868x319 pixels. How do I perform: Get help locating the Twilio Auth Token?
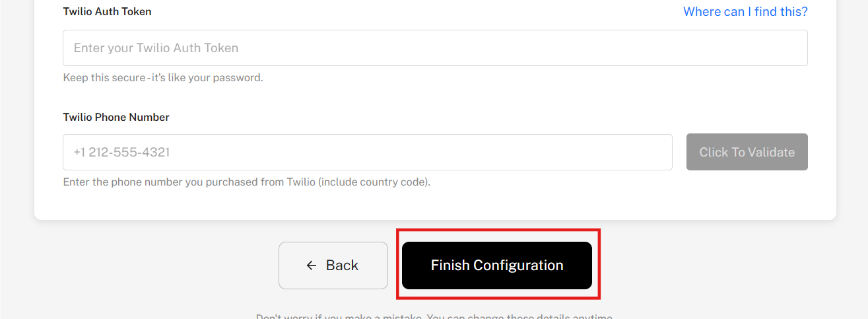click(745, 11)
